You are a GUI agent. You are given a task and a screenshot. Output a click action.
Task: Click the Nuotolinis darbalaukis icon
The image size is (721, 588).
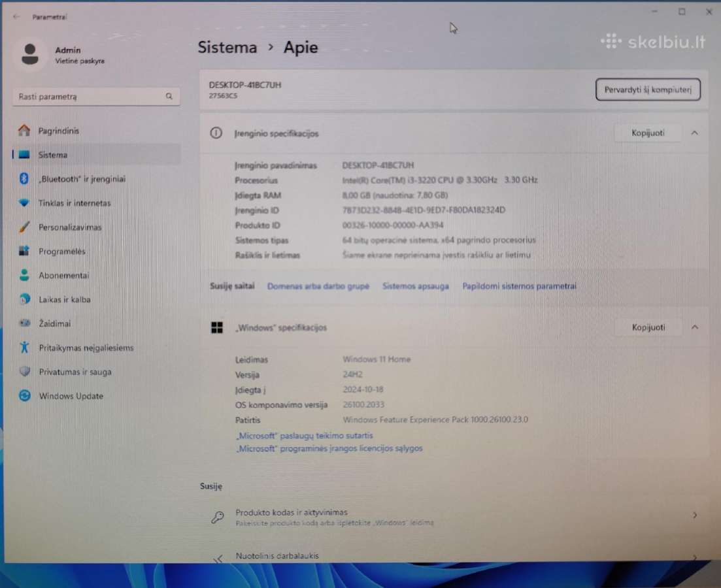[x=218, y=558]
